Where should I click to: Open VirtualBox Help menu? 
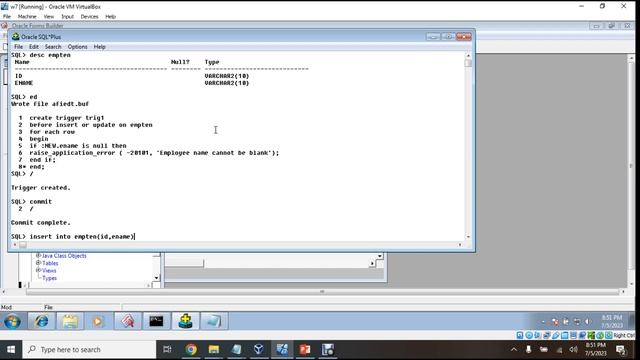[111, 17]
